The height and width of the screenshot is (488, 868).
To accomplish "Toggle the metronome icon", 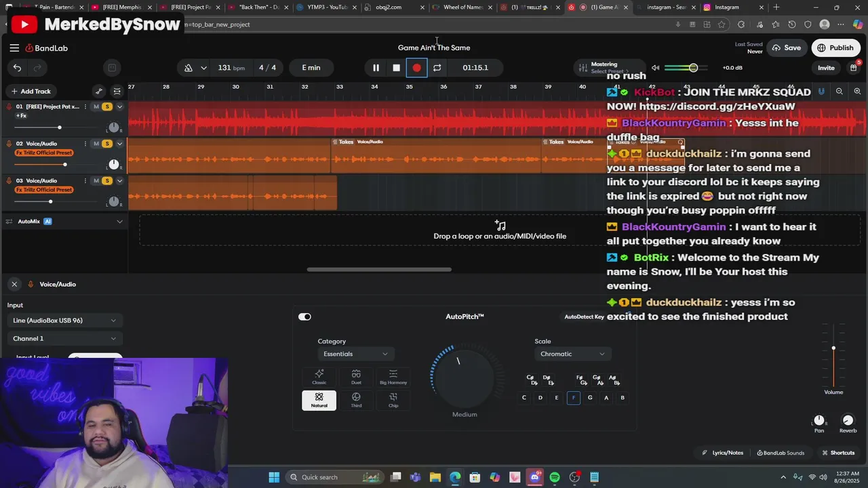I will [x=189, y=68].
